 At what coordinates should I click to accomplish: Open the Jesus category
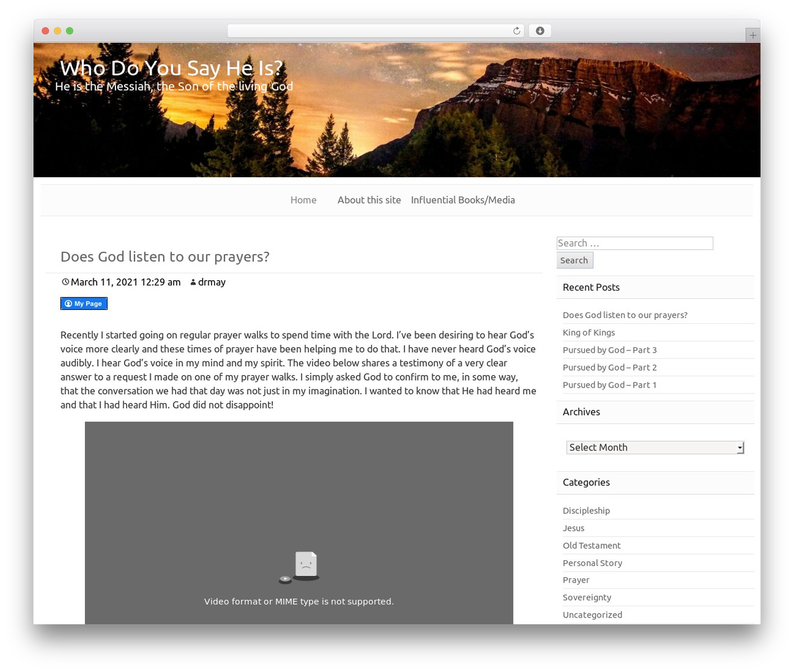pos(573,528)
